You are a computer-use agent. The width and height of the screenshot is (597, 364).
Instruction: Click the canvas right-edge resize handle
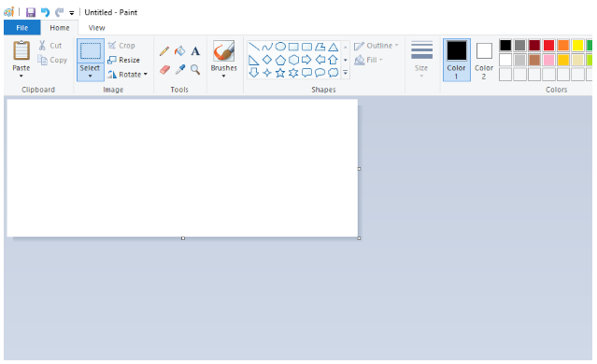359,169
